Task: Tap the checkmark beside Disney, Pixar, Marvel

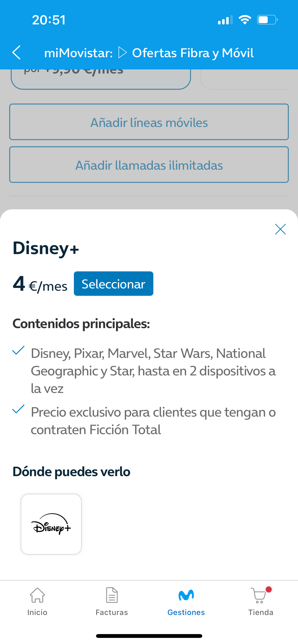Action: coord(18,350)
